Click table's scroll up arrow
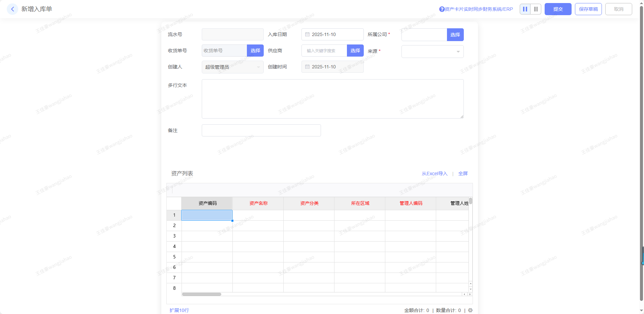 tap(471, 284)
